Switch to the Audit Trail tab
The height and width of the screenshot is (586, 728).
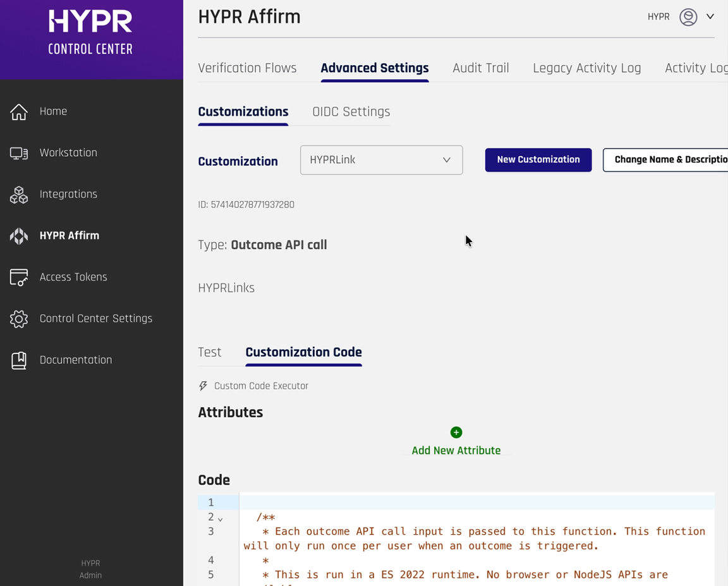pos(481,68)
